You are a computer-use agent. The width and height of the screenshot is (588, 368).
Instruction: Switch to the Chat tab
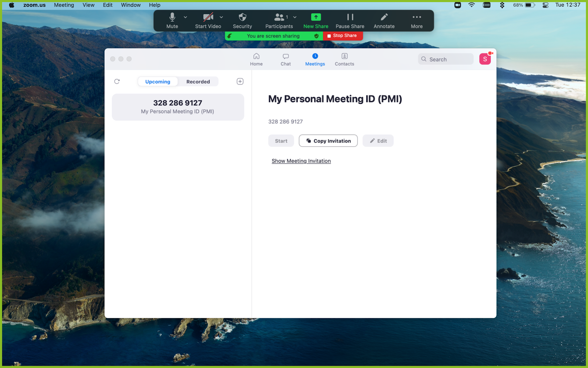click(x=286, y=59)
